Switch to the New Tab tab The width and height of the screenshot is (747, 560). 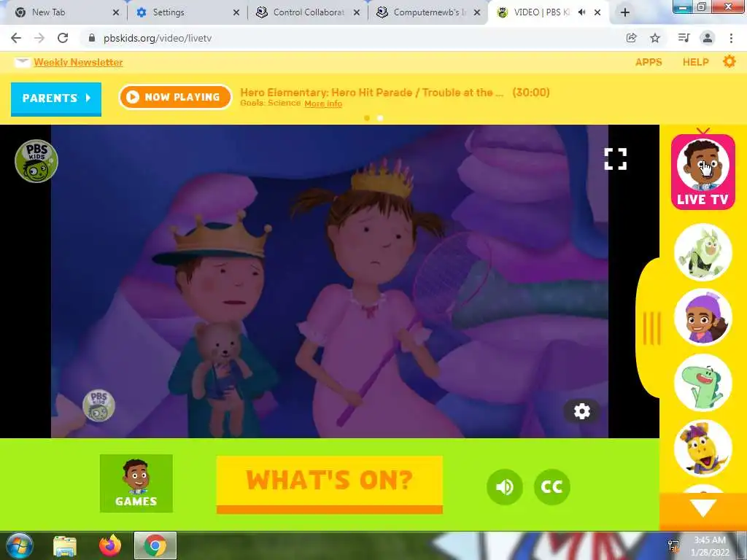(x=63, y=12)
